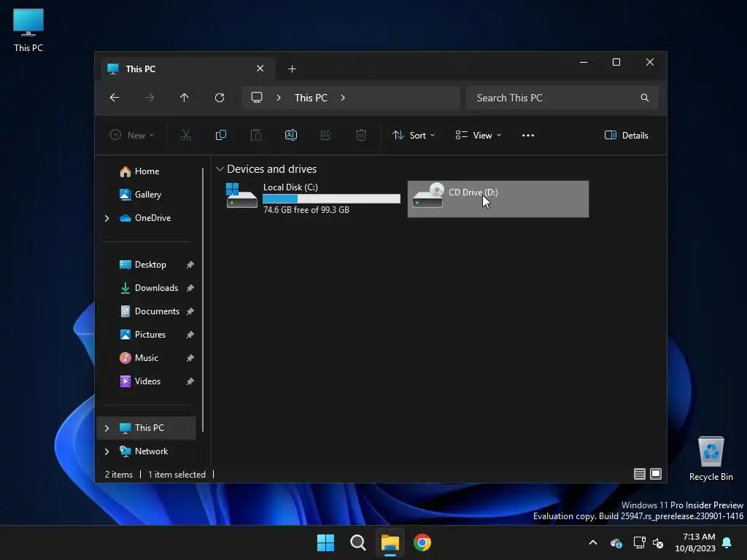The image size is (747, 560).
Task: Expand the This PC tree node
Action: point(107,428)
